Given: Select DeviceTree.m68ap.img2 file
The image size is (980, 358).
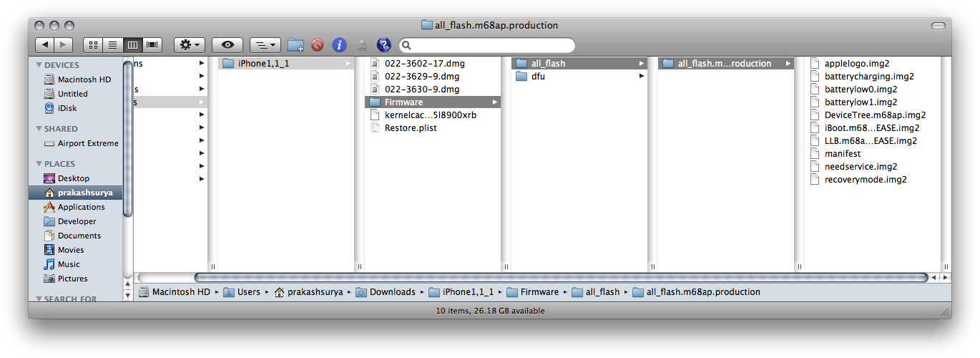Looking at the screenshot, I should coord(875,115).
